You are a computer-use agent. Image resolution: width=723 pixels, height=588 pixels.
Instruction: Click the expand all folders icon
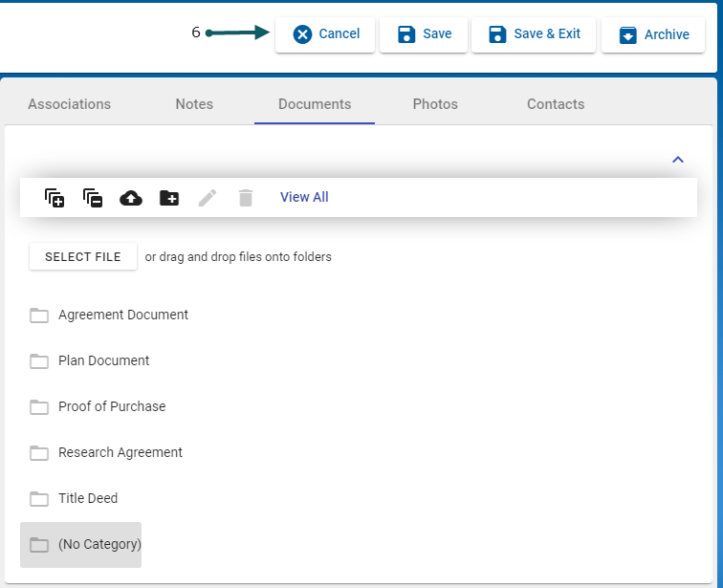click(x=55, y=198)
